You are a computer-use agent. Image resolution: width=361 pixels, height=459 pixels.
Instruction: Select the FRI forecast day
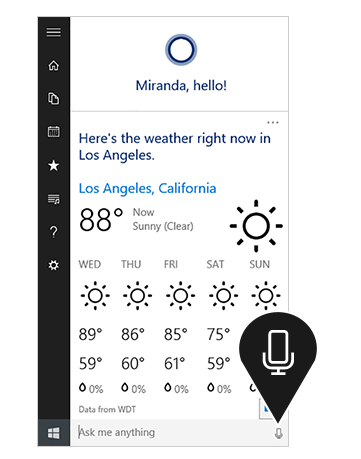coord(171,264)
